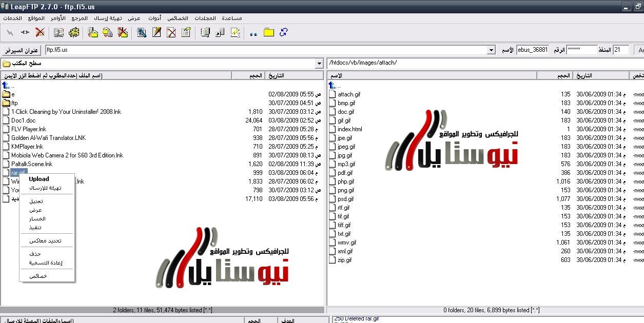The width and height of the screenshot is (644, 323).
Task: Expand the server address dropdown arrow
Action: point(491,50)
